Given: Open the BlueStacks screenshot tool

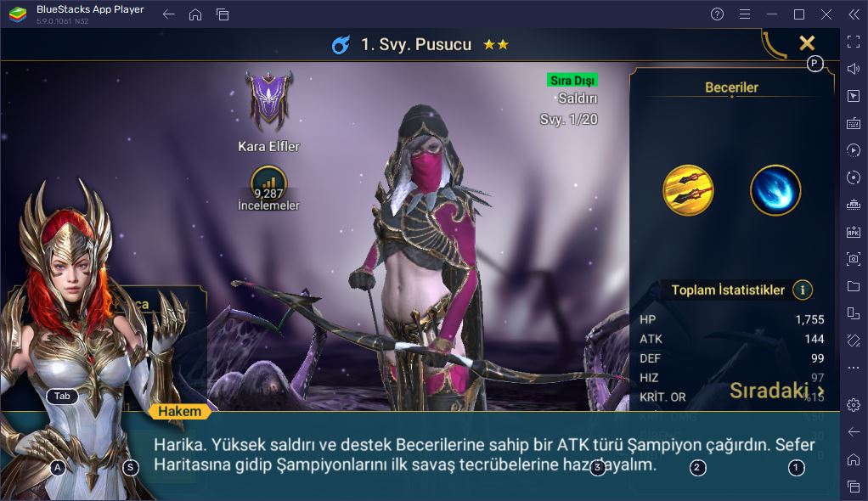Looking at the screenshot, I should point(854,258).
